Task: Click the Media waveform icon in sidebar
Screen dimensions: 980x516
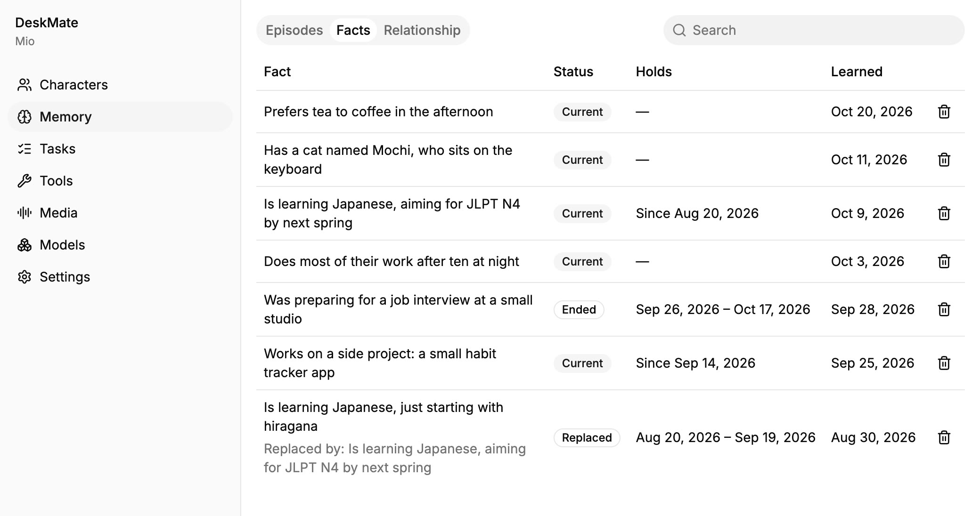Action: pyautogui.click(x=24, y=213)
